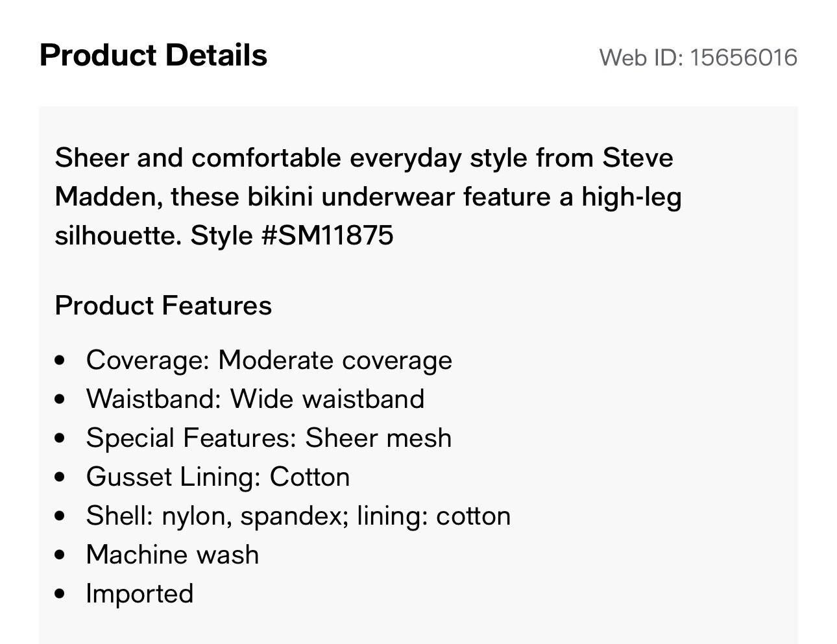Click the Product Features subheading
The height and width of the screenshot is (644, 837).
tap(164, 305)
